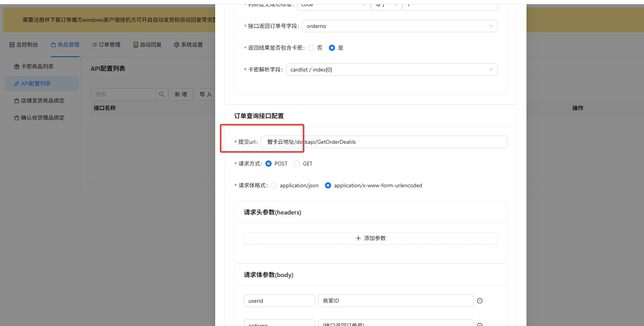Click the 商家ID value input field
Viewport: 644px width, 326px height.
396,301
